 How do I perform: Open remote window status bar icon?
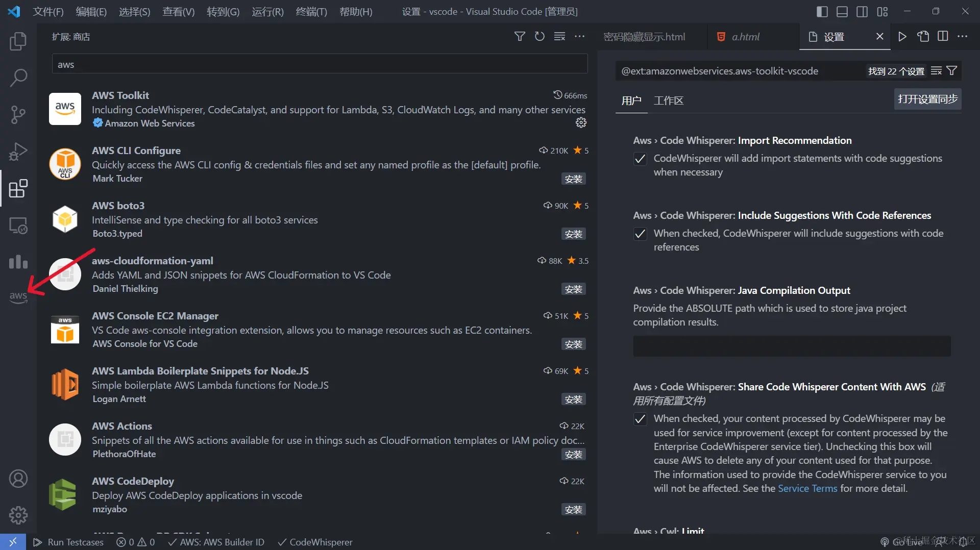[13, 542]
